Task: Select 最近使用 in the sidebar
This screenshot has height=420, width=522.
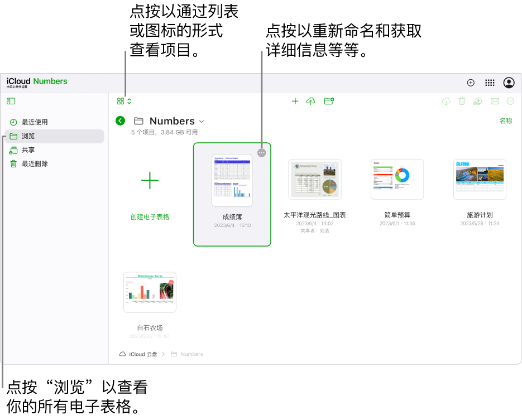Action: coord(36,122)
